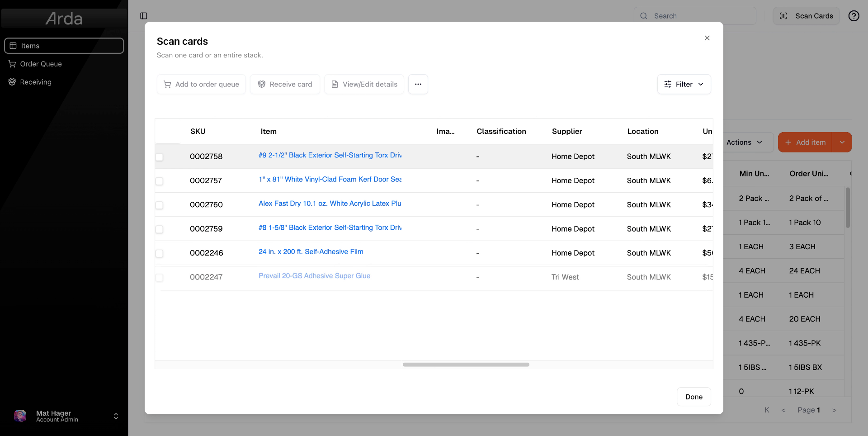Click the Item column header
868x436 pixels.
pos(269,131)
